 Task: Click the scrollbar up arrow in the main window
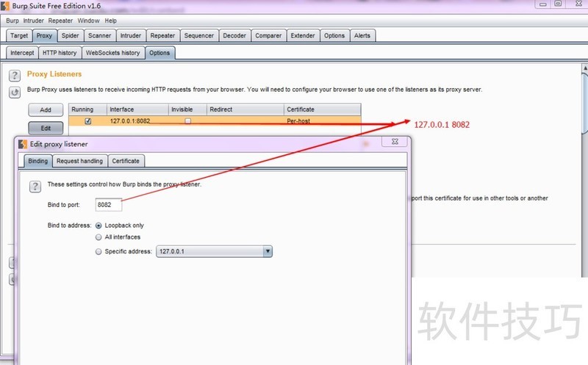tap(584, 68)
